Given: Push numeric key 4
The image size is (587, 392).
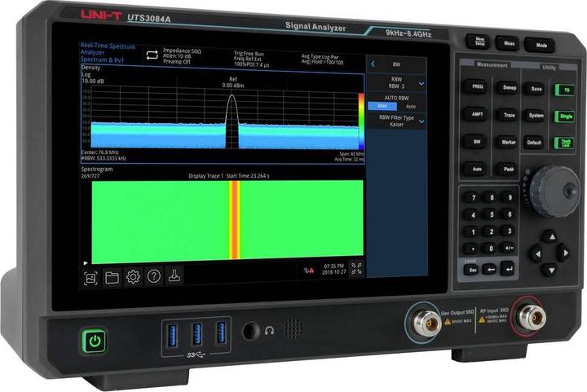Looking at the screenshot, I should click(x=474, y=215).
